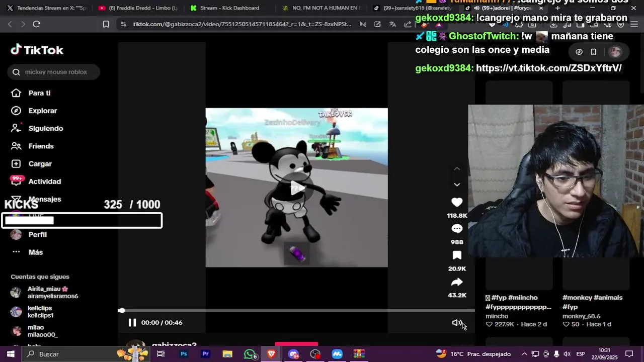
Task: Click ESP language indicator
Action: tap(580, 354)
